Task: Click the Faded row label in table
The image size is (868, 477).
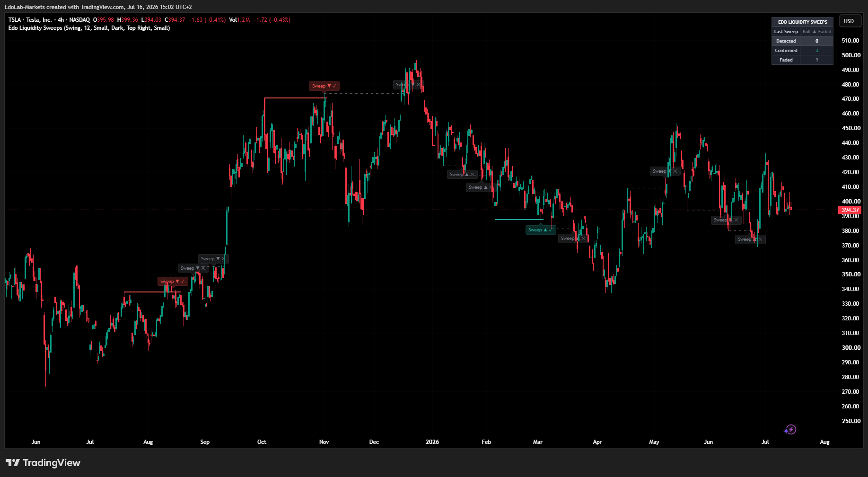Action: (786, 60)
